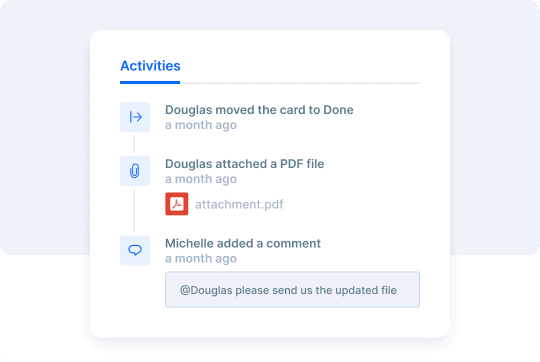The height and width of the screenshot is (362, 540).
Task: Click the '@Douglas please send us' comment box
Action: pos(292,289)
